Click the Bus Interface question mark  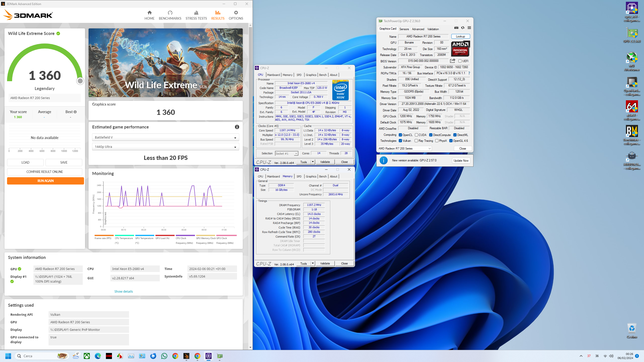(x=469, y=73)
